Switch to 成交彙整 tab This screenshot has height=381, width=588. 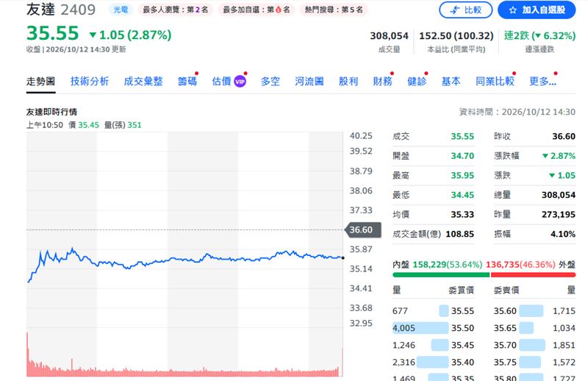tap(143, 82)
